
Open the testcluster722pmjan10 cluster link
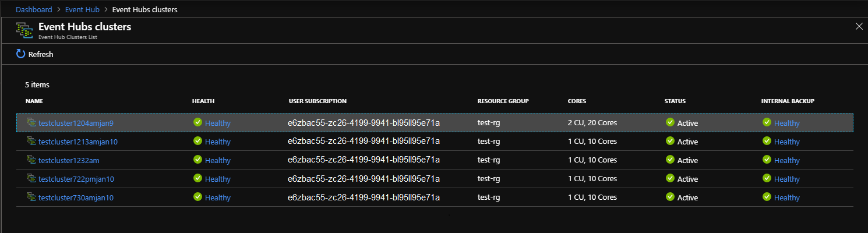pyautogui.click(x=76, y=179)
